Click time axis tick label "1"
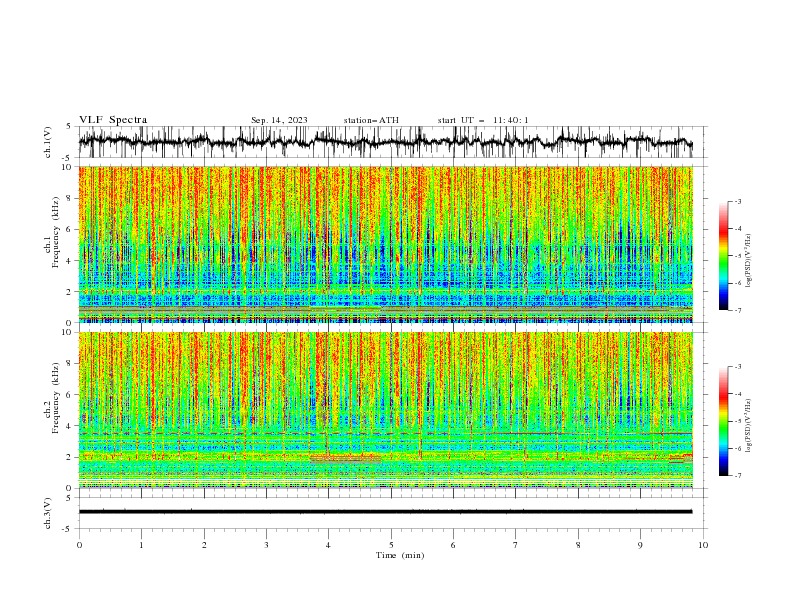792x612 pixels. point(141,545)
